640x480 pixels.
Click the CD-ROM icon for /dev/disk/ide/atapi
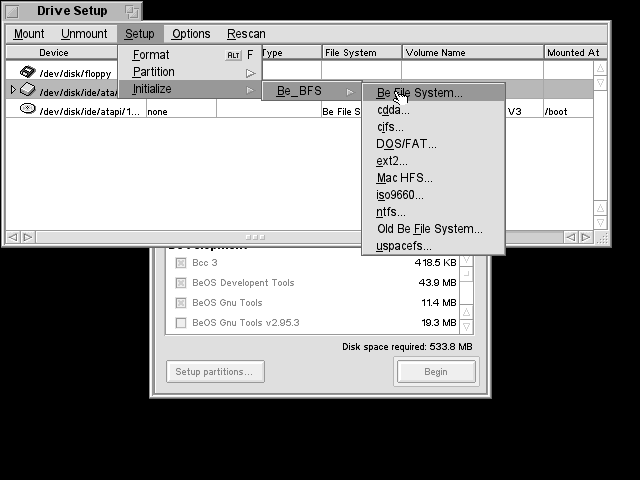(28, 109)
